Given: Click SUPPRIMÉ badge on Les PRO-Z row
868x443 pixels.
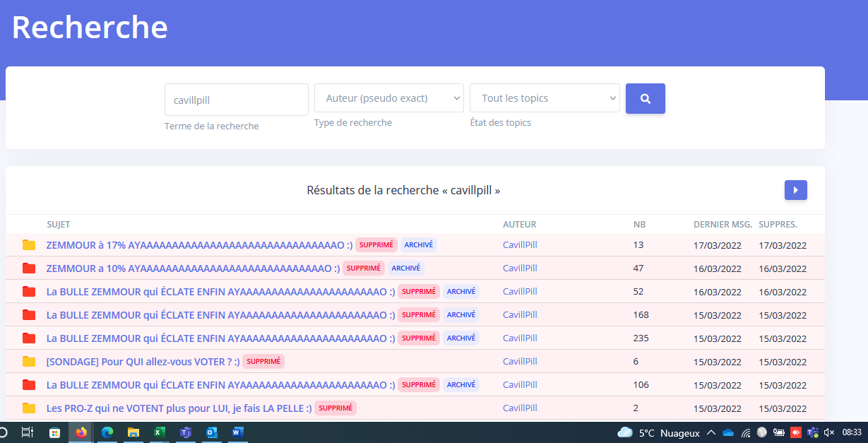Looking at the screenshot, I should point(335,408).
